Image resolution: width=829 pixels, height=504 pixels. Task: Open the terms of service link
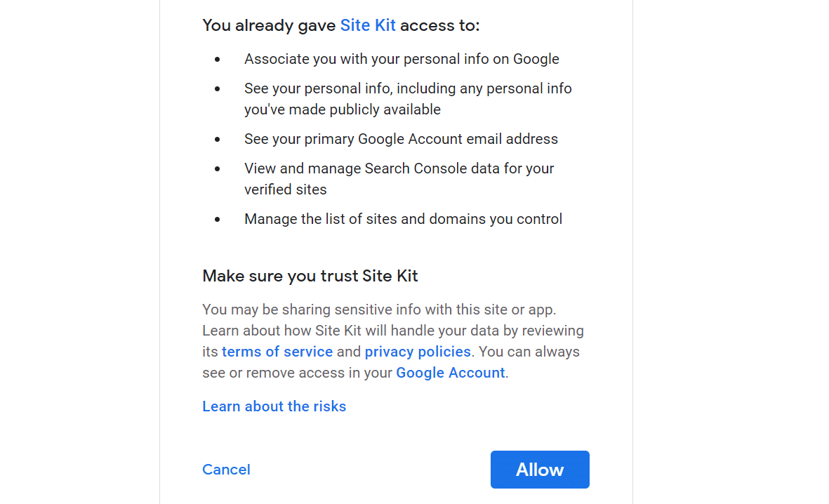[x=277, y=351]
